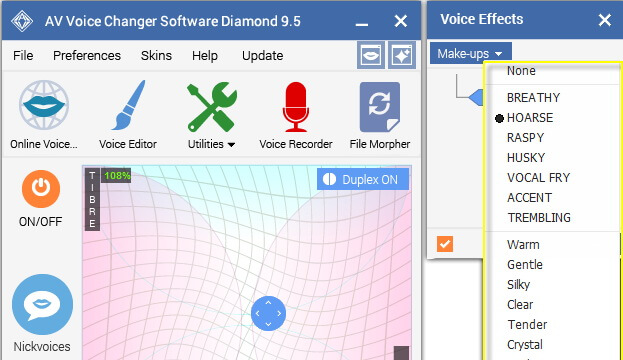Image resolution: width=623 pixels, height=360 pixels.
Task: Open the Preferences menu
Action: coord(87,56)
